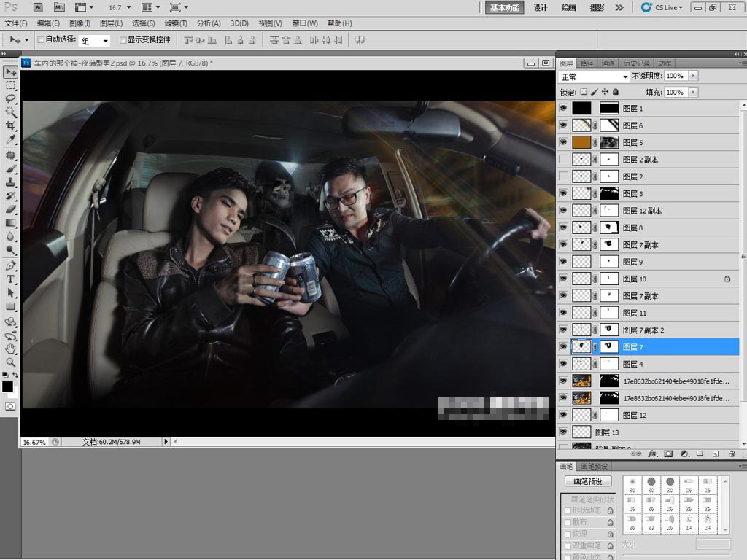Click the lock all icon
This screenshot has height=560, width=747.
tap(616, 92)
